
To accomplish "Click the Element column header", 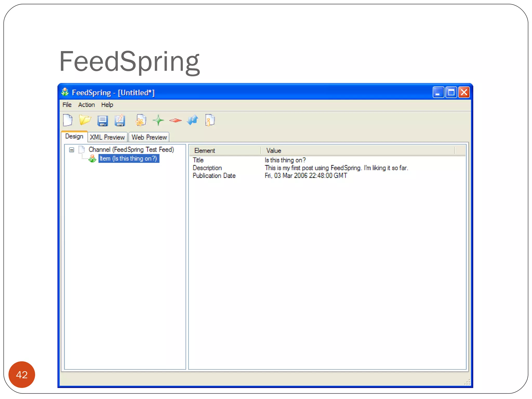I will pos(225,151).
